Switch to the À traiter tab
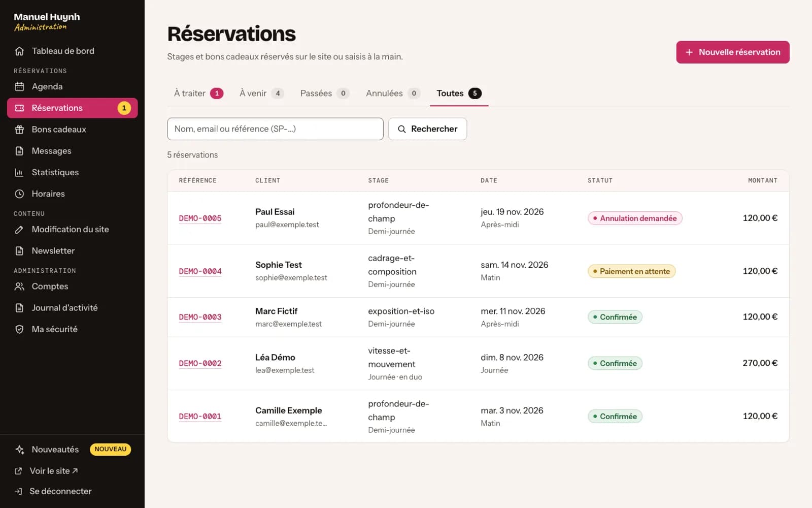This screenshot has height=508, width=812. [x=198, y=93]
